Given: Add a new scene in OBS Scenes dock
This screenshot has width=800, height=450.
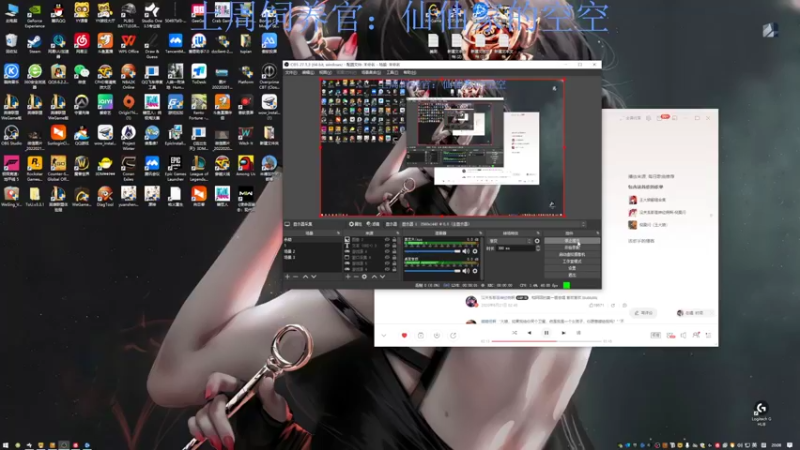Looking at the screenshot, I should pyautogui.click(x=287, y=277).
